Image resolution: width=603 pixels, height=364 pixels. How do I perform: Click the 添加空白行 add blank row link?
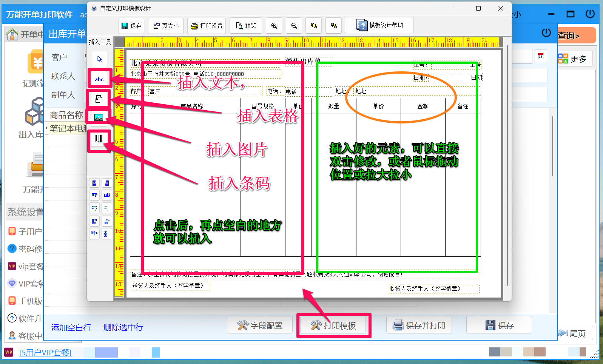tap(71, 327)
